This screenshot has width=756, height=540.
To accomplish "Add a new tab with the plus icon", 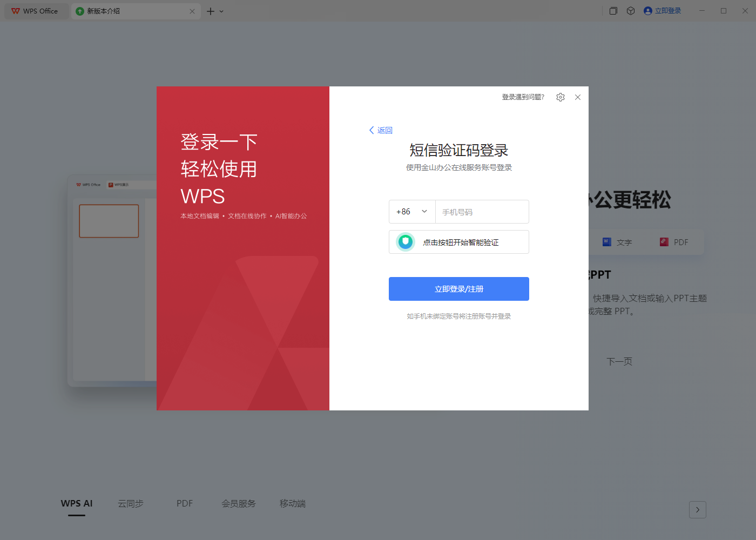I will [210, 11].
